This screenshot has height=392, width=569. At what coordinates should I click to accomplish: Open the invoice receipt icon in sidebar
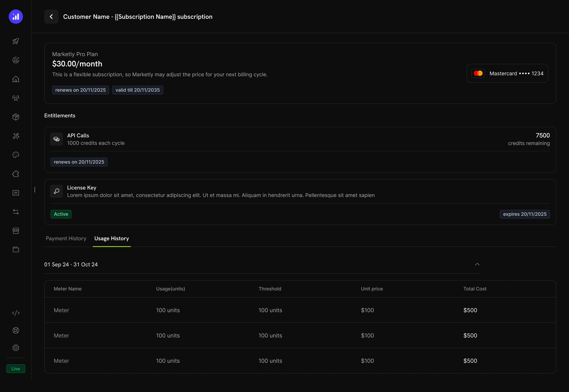pyautogui.click(x=16, y=193)
